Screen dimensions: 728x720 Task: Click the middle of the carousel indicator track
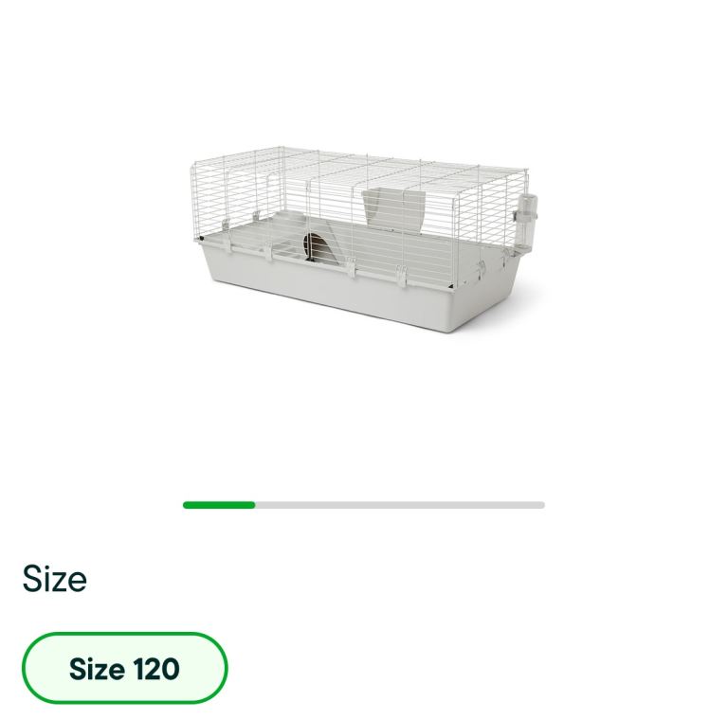(364, 505)
